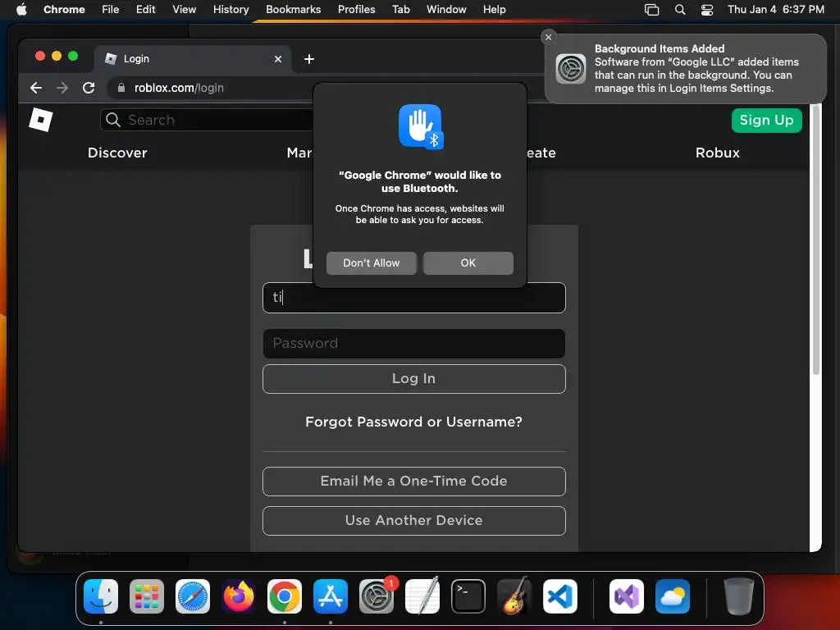The image size is (840, 630).
Task: Click Use Another Device button
Action: pos(414,521)
